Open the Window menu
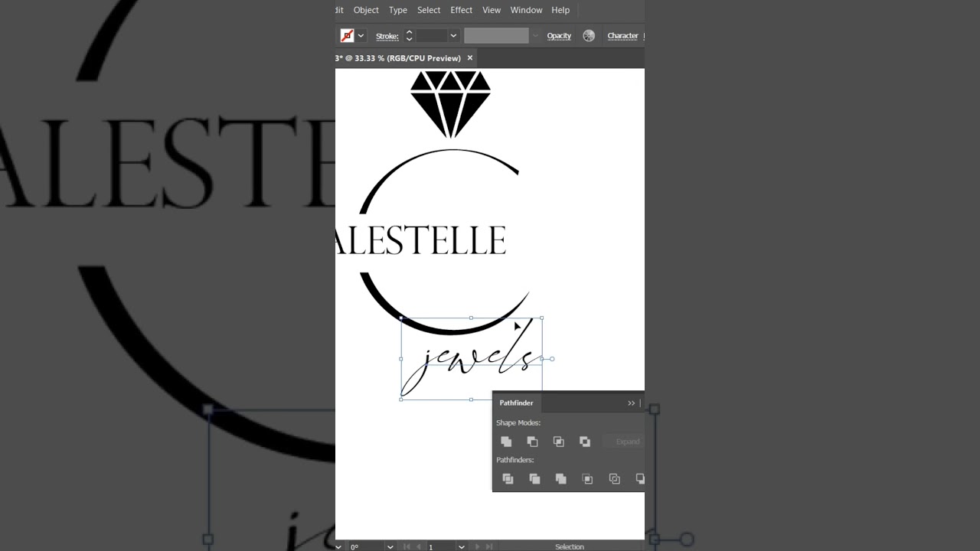 (x=526, y=10)
